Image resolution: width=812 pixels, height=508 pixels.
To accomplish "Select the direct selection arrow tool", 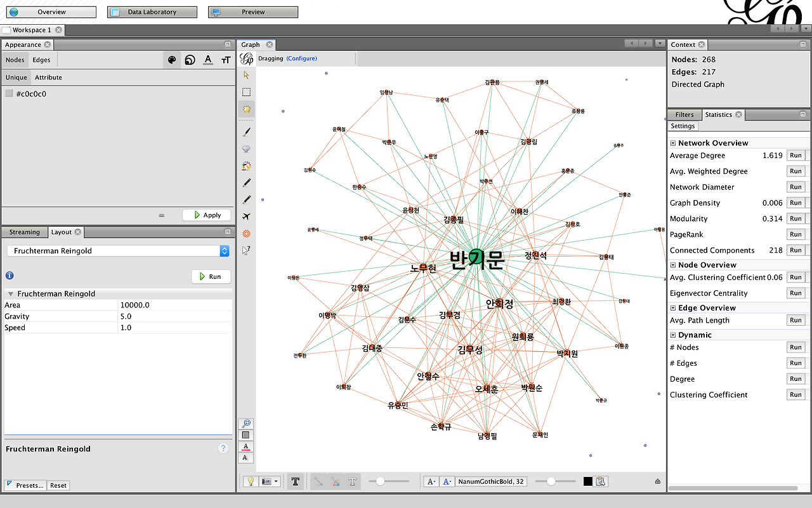I will 247,75.
